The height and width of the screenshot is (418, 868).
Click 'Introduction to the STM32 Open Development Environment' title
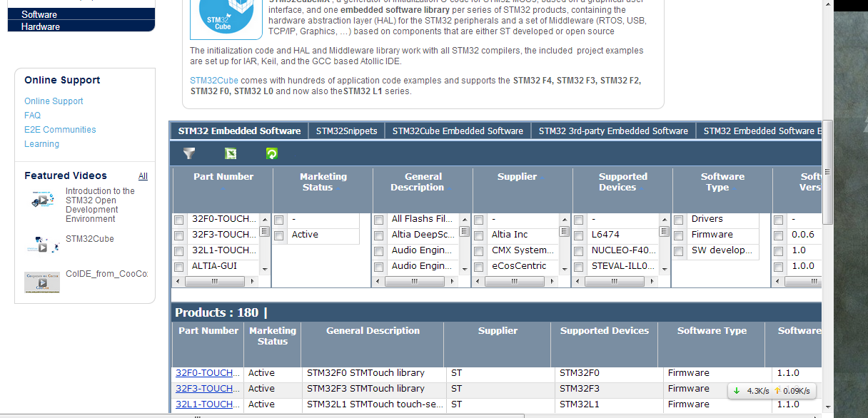pos(100,205)
